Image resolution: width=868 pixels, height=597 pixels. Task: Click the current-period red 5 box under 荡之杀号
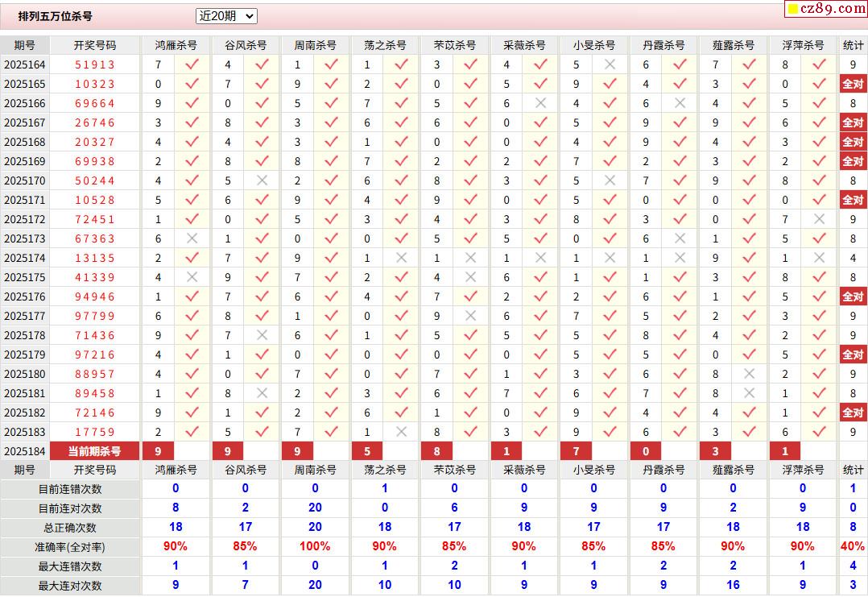[367, 451]
